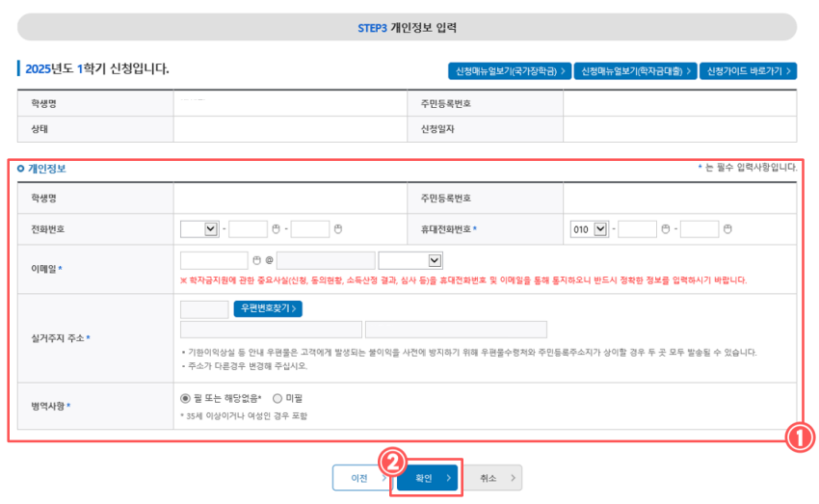This screenshot has width=819, height=504.
Task: Select 필 또는 해당없음 military service option
Action: coord(185,399)
